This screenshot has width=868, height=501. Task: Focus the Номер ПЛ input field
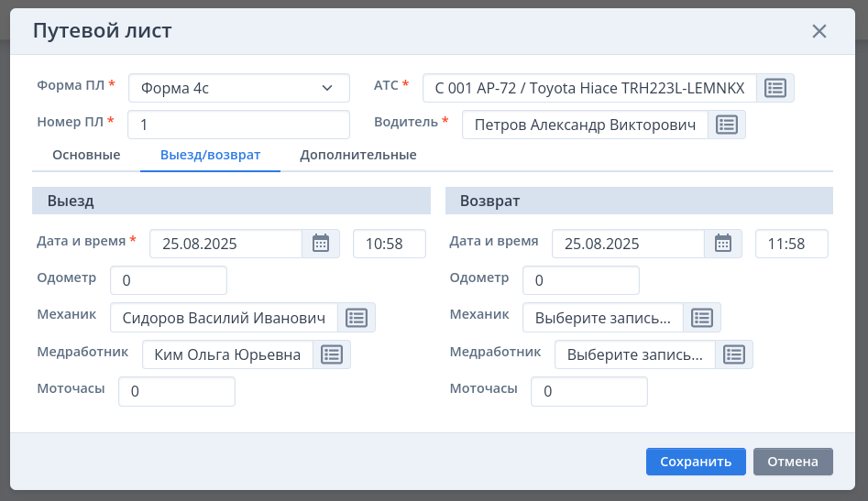238,125
